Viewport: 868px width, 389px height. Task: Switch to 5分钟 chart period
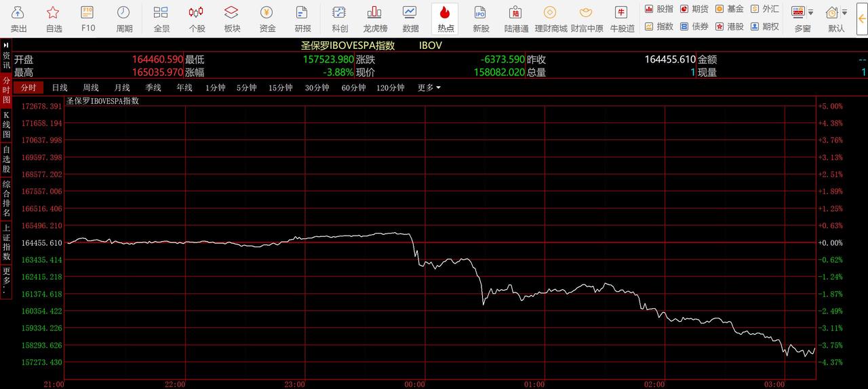[246, 88]
